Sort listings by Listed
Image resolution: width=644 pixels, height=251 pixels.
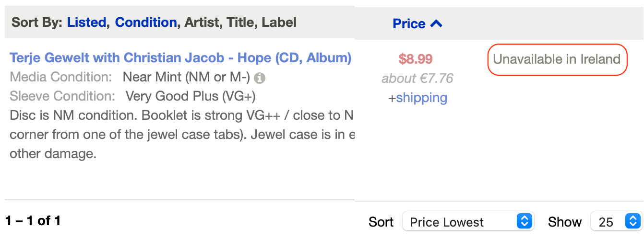86,22
